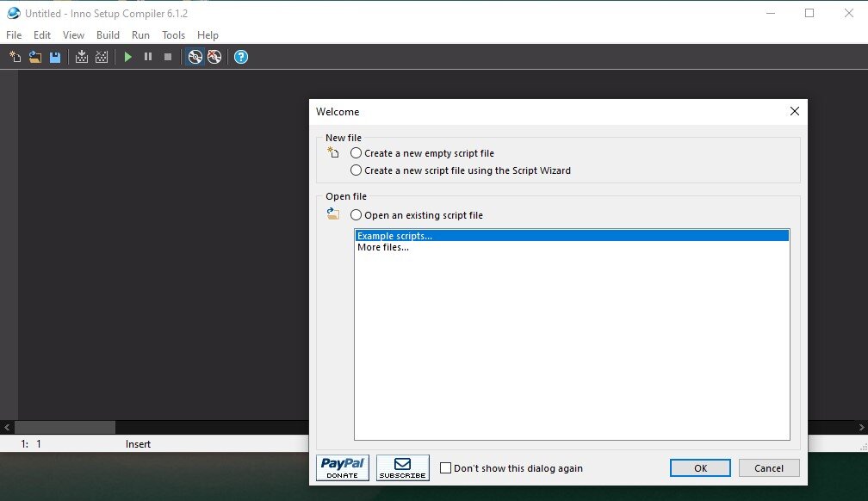Image resolution: width=868 pixels, height=501 pixels.
Task: Click the Cancel button
Action: coord(769,467)
